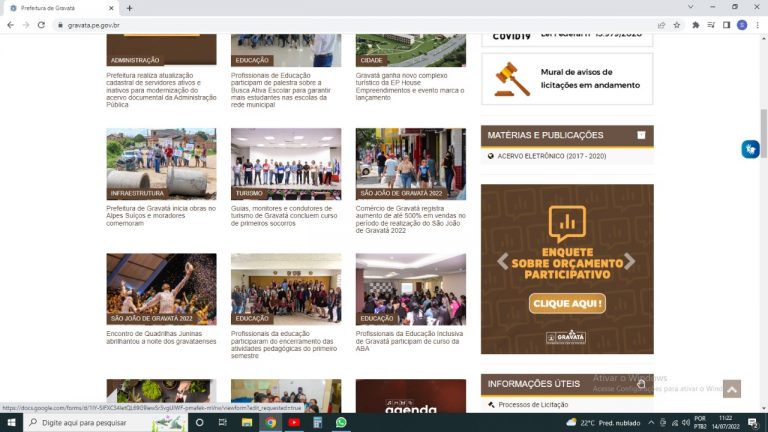The height and width of the screenshot is (432, 768).
Task: Click the COVID19 Lei Federal banner
Action: click(567, 39)
